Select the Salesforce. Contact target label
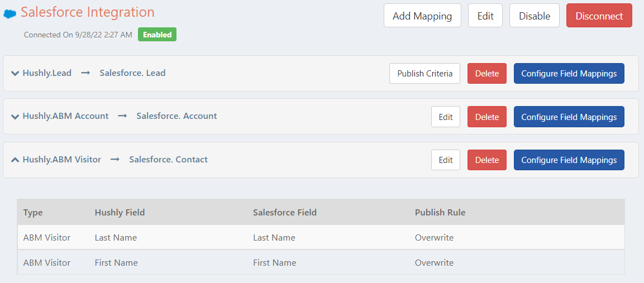Image resolution: width=644 pixels, height=283 pixels. click(168, 160)
